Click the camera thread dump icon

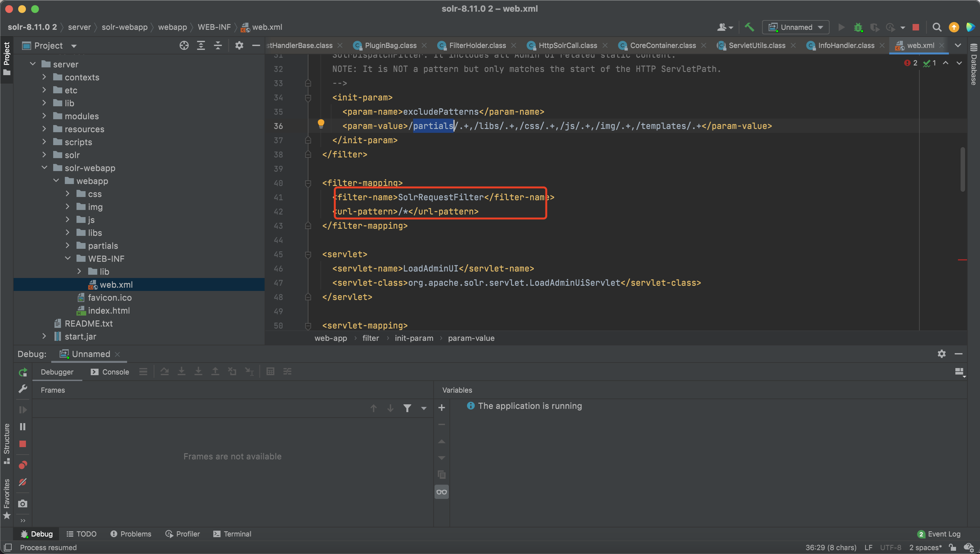pyautogui.click(x=23, y=503)
